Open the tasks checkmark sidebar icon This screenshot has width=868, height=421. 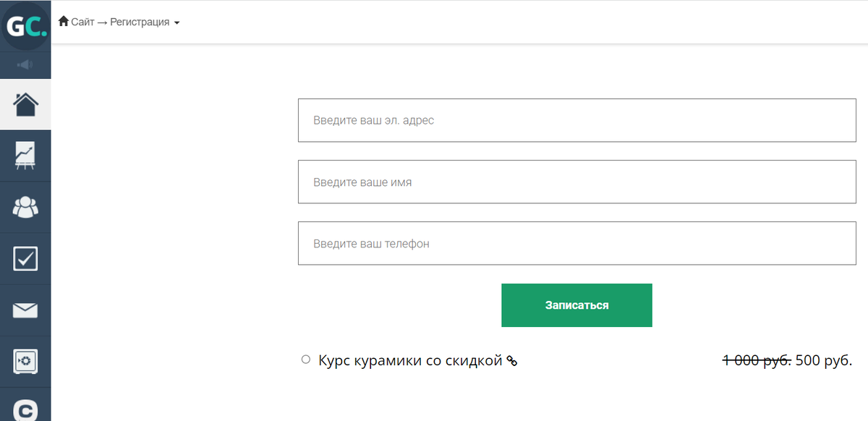coord(25,259)
